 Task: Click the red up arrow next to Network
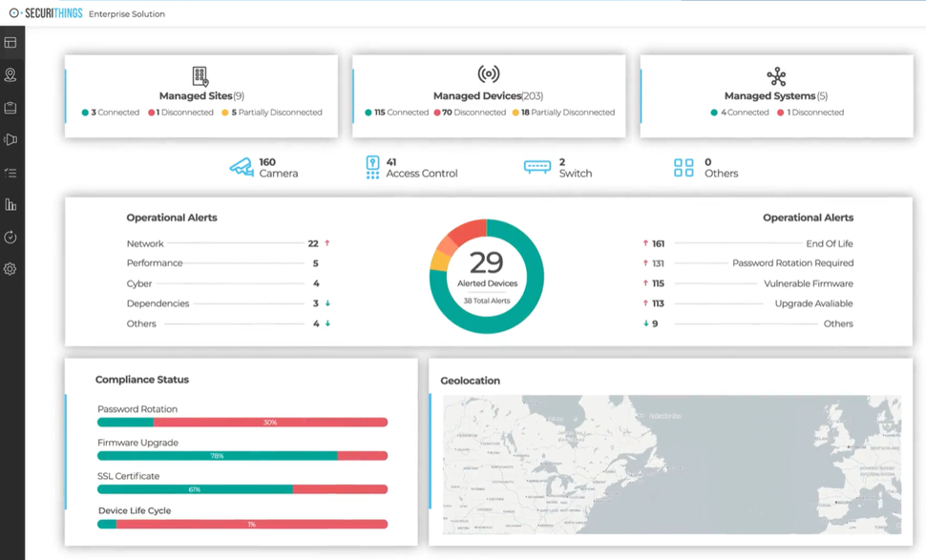327,242
